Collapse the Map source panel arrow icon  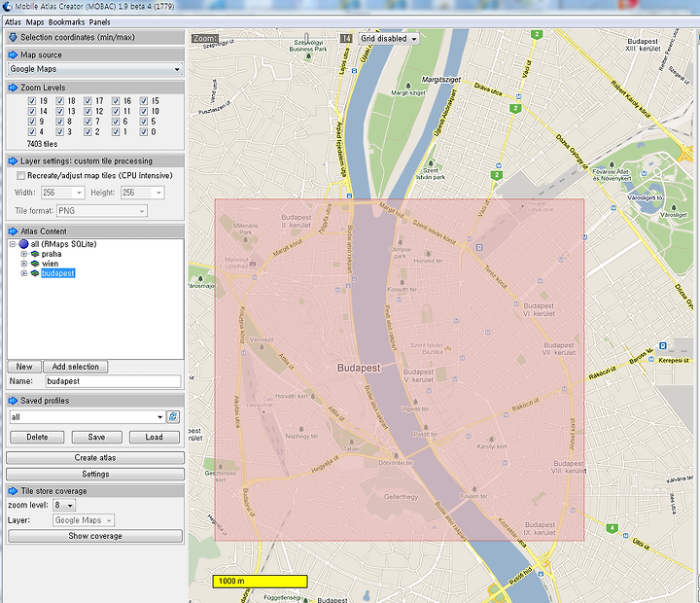[x=13, y=54]
